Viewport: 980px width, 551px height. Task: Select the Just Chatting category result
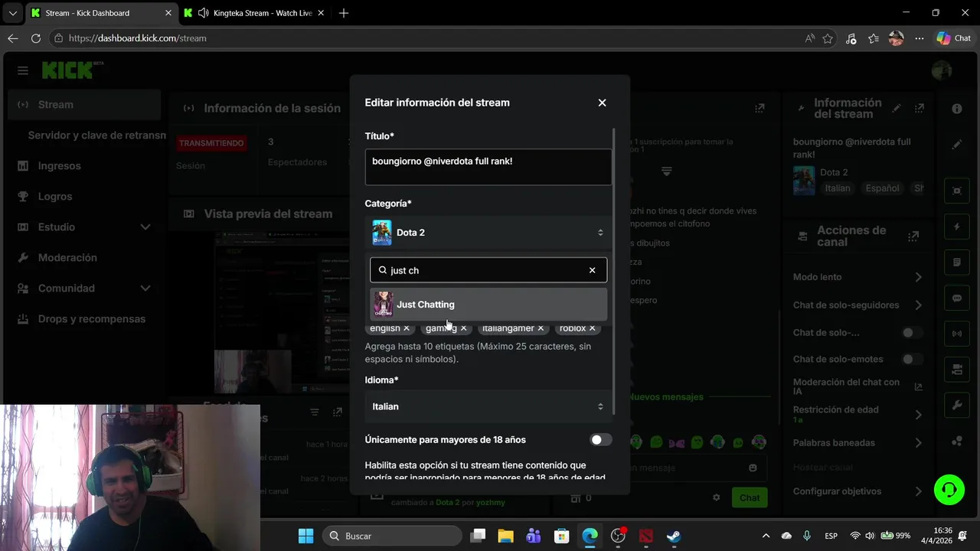pyautogui.click(x=488, y=305)
